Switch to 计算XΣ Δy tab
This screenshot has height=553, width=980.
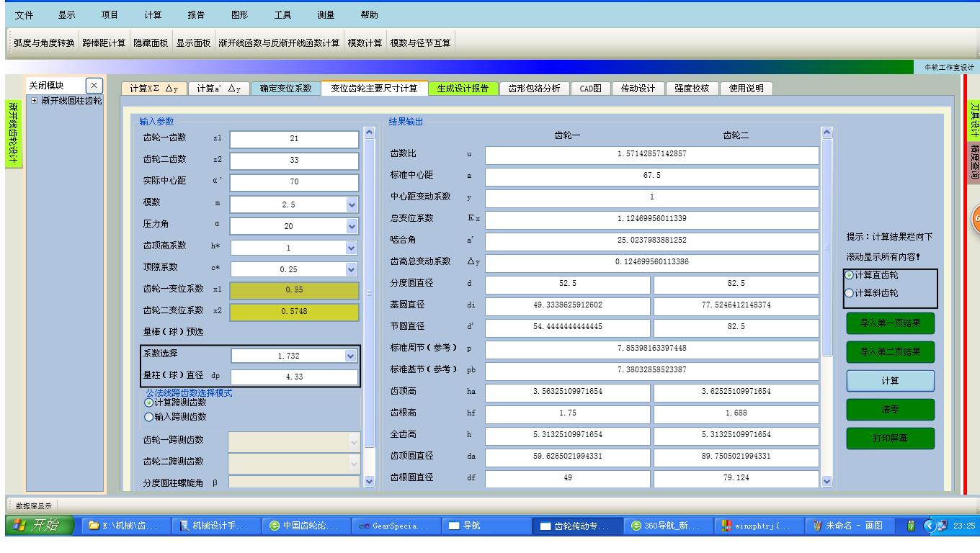[x=153, y=89]
